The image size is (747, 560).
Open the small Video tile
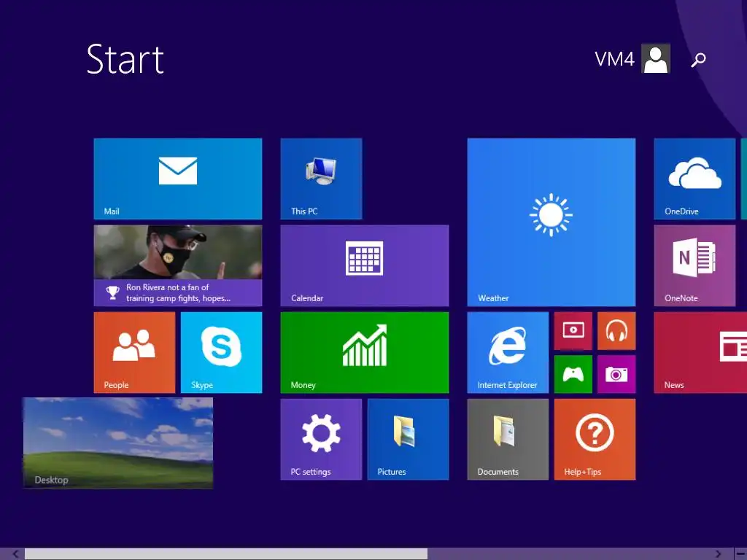pos(573,331)
